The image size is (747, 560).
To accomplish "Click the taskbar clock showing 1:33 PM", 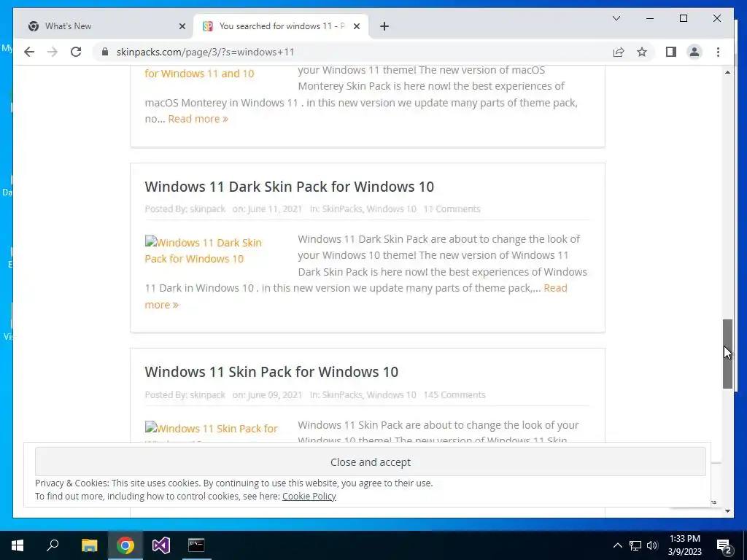I will (x=684, y=545).
